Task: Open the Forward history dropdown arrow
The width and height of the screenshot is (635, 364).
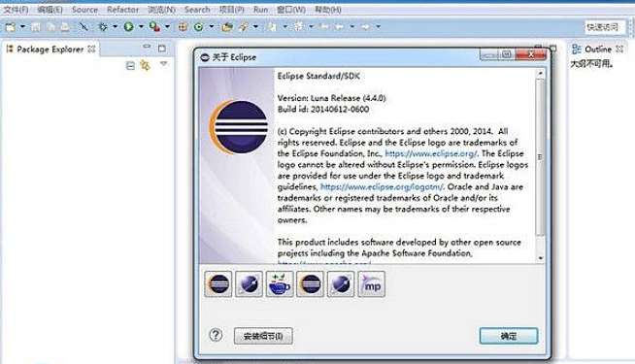Action: (378, 27)
